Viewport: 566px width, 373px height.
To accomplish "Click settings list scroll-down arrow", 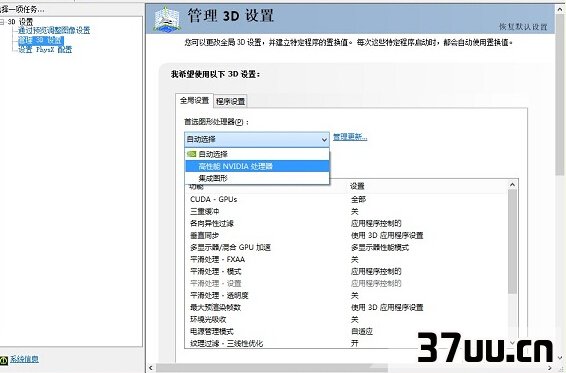I will coord(512,342).
